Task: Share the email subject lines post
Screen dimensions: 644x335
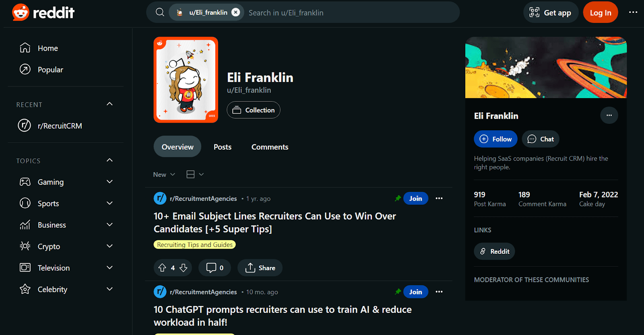Action: pyautogui.click(x=260, y=268)
